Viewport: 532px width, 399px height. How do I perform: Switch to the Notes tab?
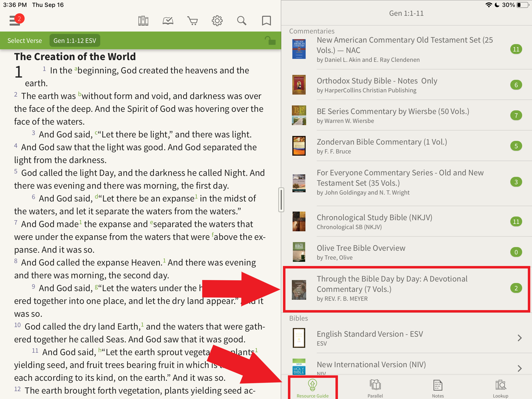click(438, 388)
